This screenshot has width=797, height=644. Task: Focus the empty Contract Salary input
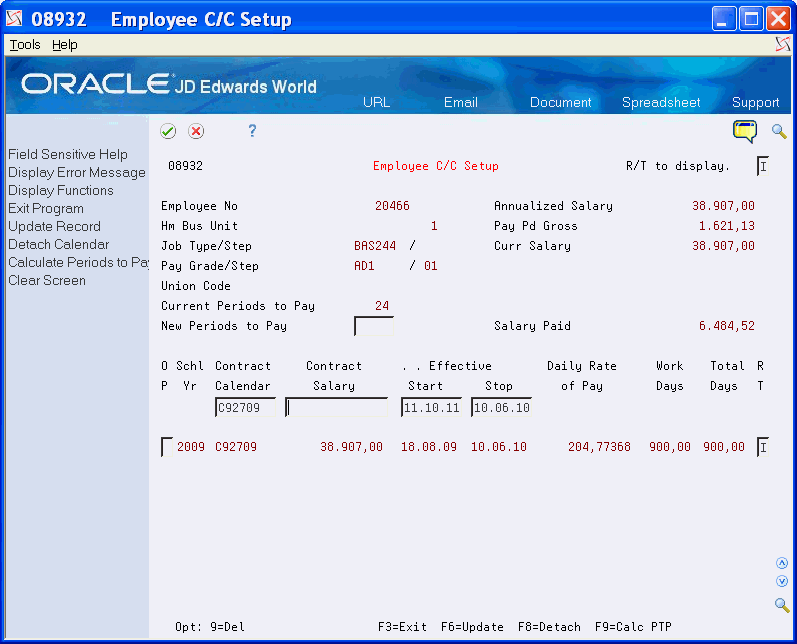(x=336, y=407)
